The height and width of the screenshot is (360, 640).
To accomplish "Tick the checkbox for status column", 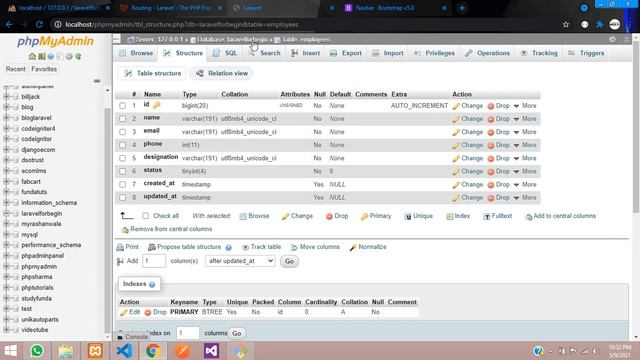I will click(122, 171).
